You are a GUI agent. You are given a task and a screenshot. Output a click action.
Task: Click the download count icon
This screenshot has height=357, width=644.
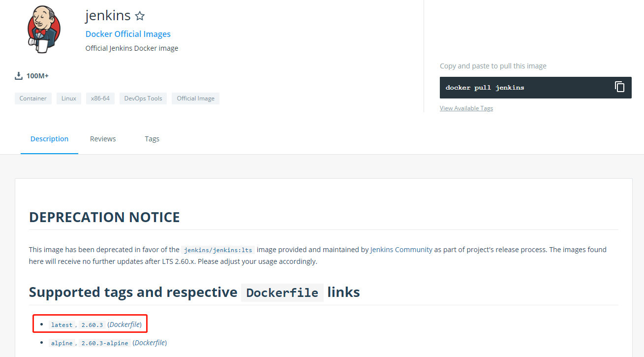pyautogui.click(x=19, y=76)
